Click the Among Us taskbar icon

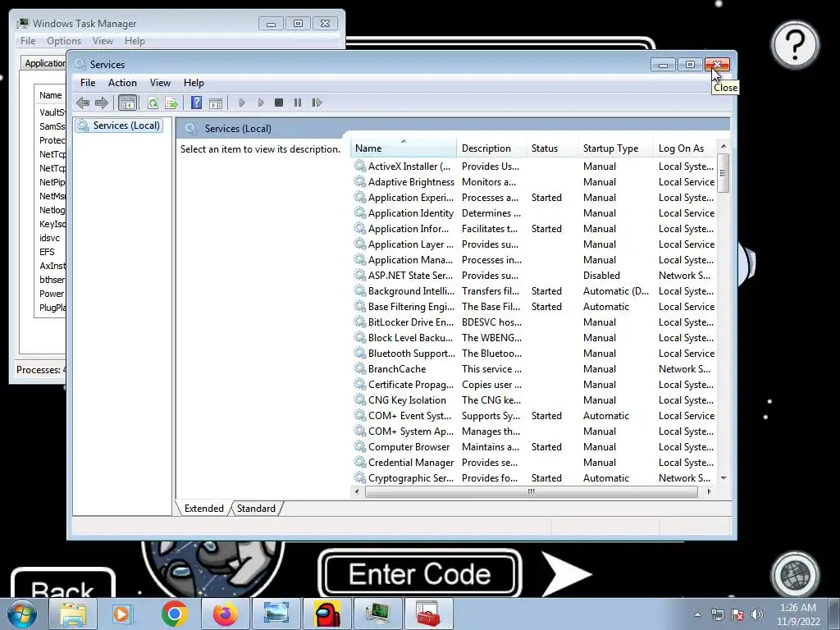(x=326, y=614)
